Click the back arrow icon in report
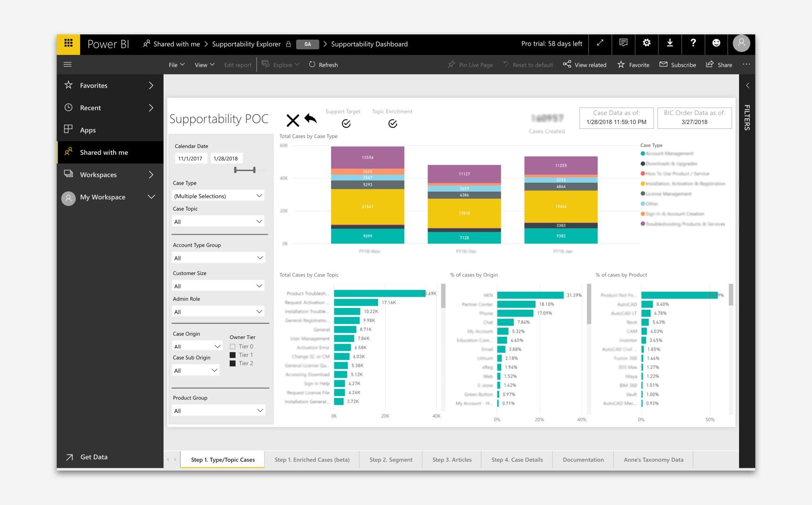This screenshot has height=505, width=812. [311, 119]
